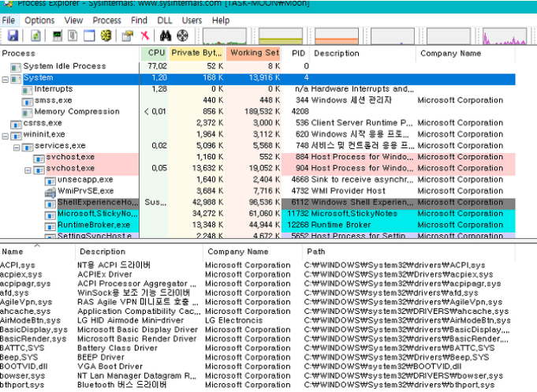Click the upper pane Company Name column header
This screenshot has height=392, width=537.
465,53
